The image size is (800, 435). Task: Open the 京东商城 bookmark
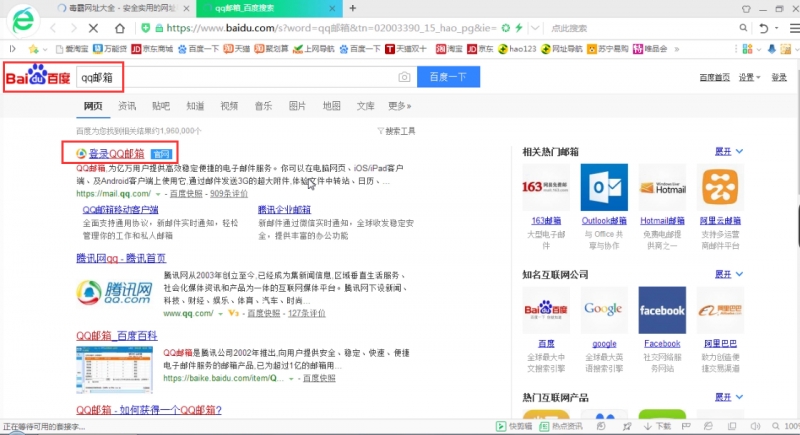tap(152, 49)
